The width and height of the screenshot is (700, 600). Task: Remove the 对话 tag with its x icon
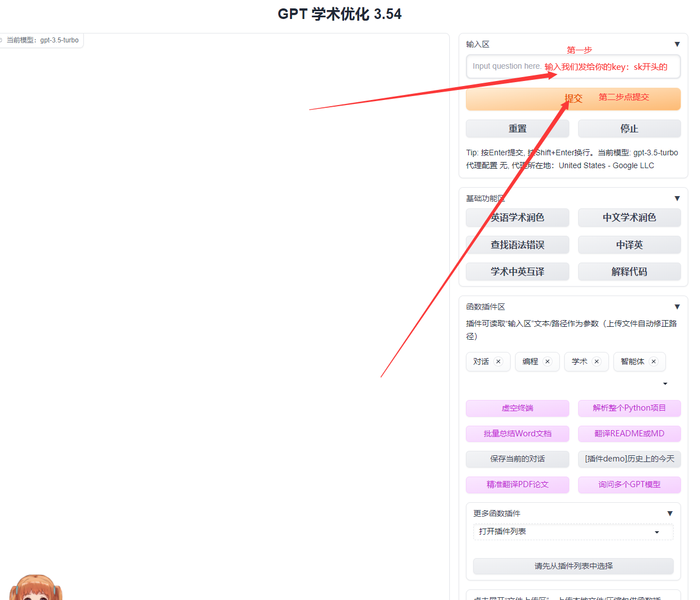pyautogui.click(x=498, y=361)
